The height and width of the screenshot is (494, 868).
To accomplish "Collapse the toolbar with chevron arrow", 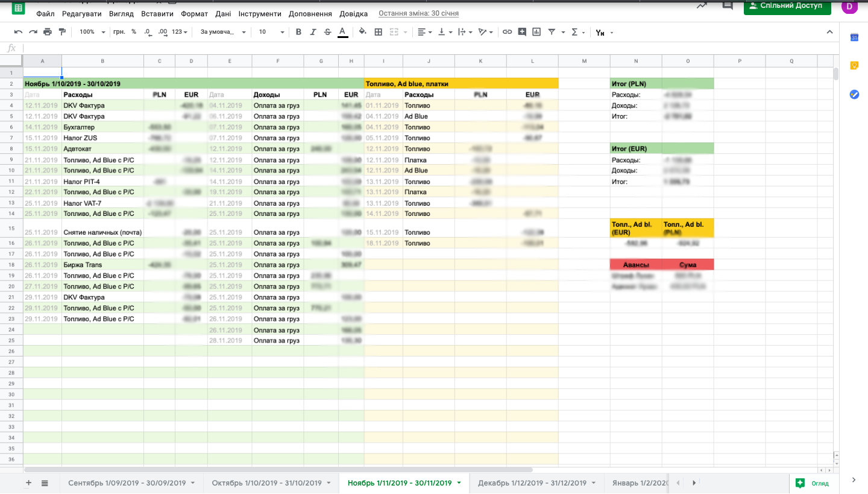I will pyautogui.click(x=829, y=32).
